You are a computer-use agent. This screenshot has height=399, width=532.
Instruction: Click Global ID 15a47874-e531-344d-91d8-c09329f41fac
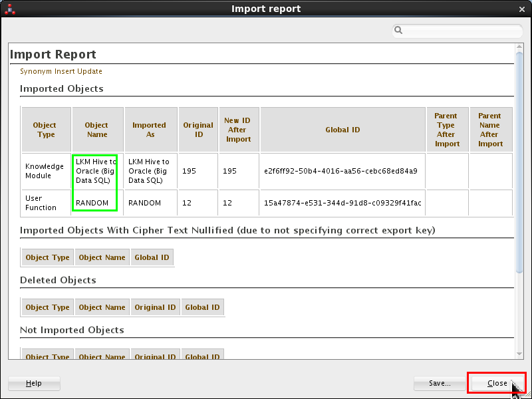coord(342,203)
